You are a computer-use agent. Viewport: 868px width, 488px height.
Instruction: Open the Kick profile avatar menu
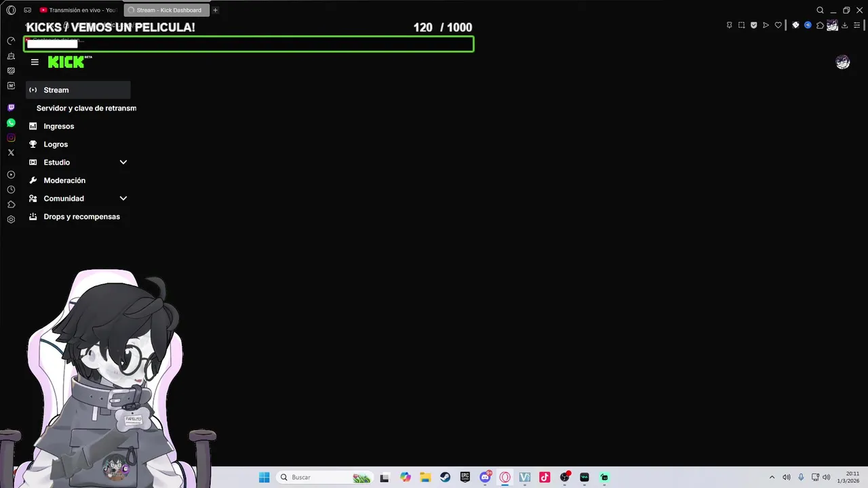(x=843, y=62)
